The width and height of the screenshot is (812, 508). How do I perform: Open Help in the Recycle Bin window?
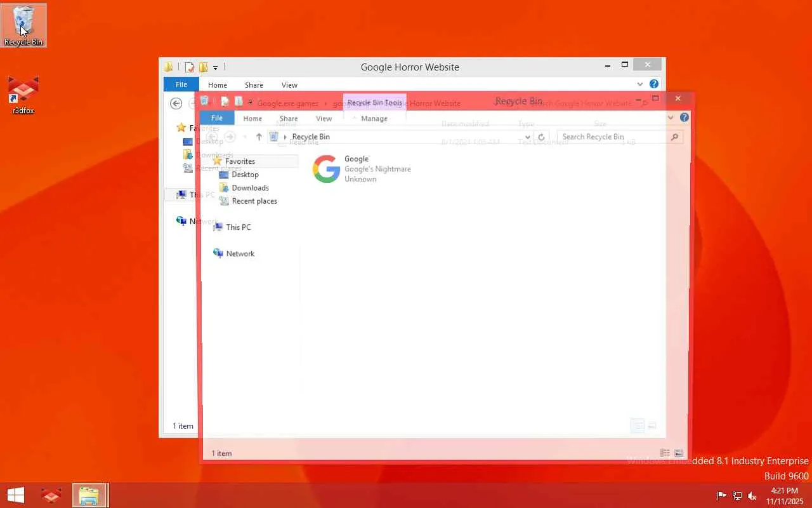(684, 117)
